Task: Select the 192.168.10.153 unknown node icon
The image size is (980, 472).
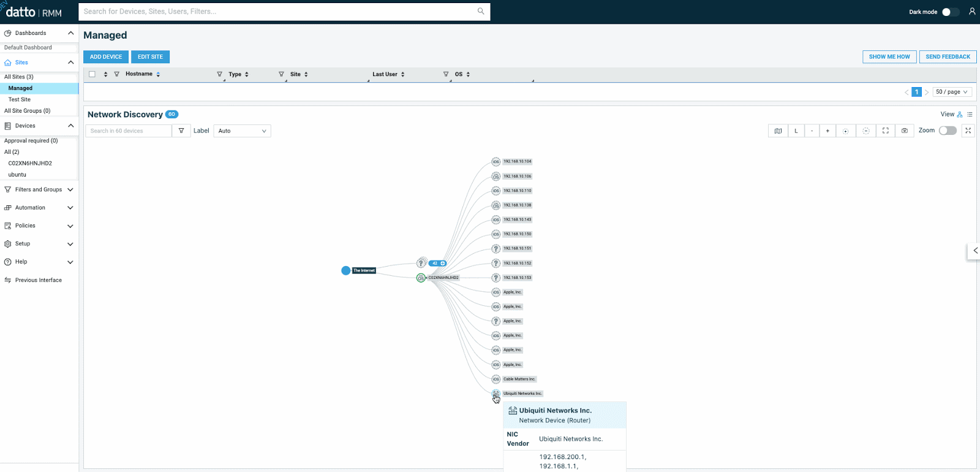Action: pyautogui.click(x=496, y=278)
